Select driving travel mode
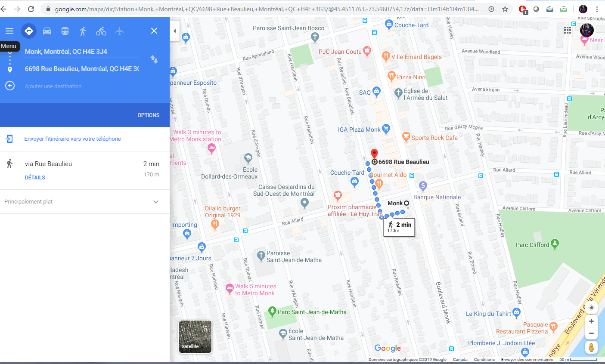 [x=47, y=31]
